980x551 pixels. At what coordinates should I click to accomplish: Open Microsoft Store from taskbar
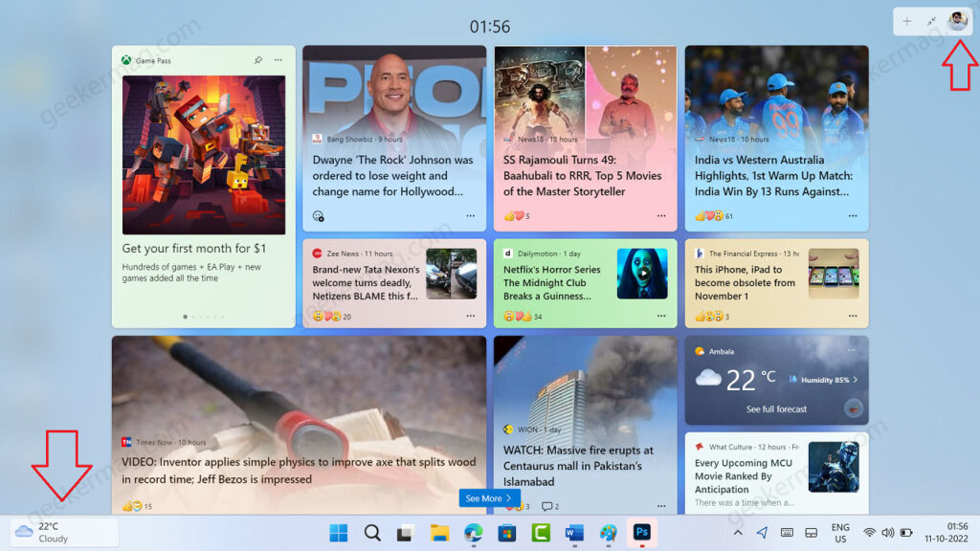pyautogui.click(x=507, y=533)
